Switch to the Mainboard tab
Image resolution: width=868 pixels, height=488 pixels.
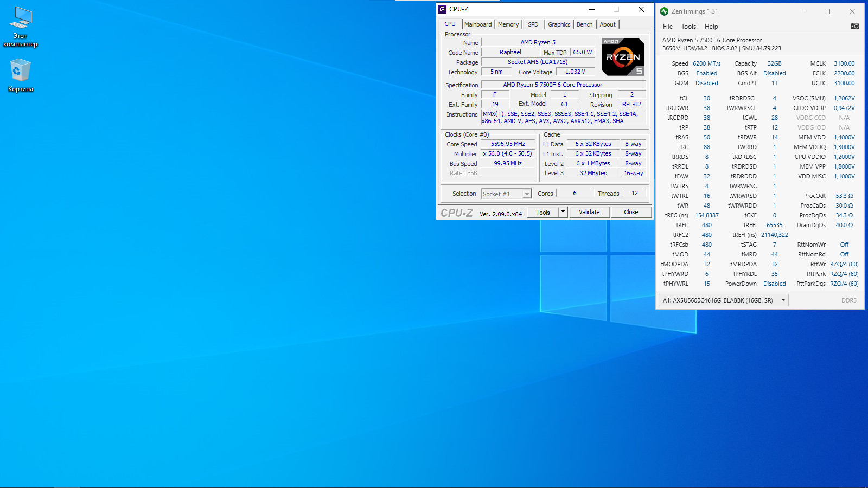[478, 24]
